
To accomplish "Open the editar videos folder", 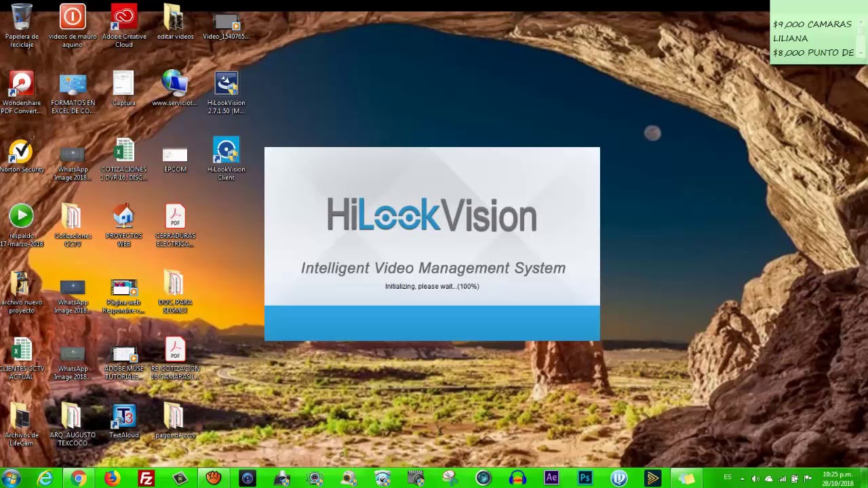I will [175, 22].
